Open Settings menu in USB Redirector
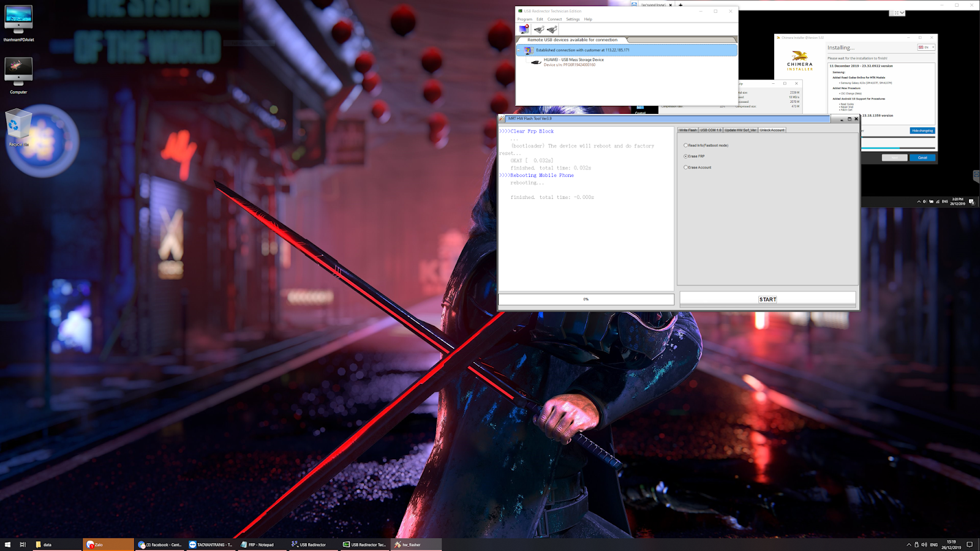This screenshot has width=980, height=551. pyautogui.click(x=573, y=19)
